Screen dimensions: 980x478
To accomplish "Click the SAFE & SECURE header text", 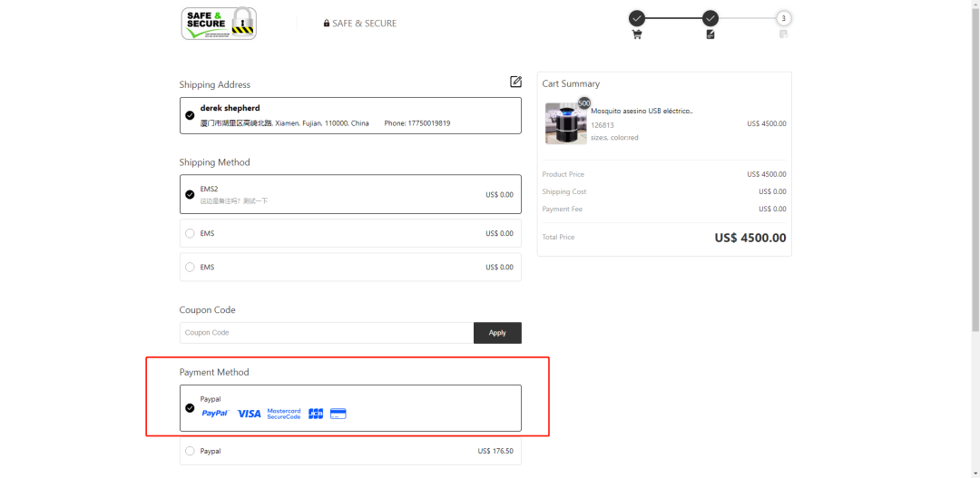I will pos(365,23).
